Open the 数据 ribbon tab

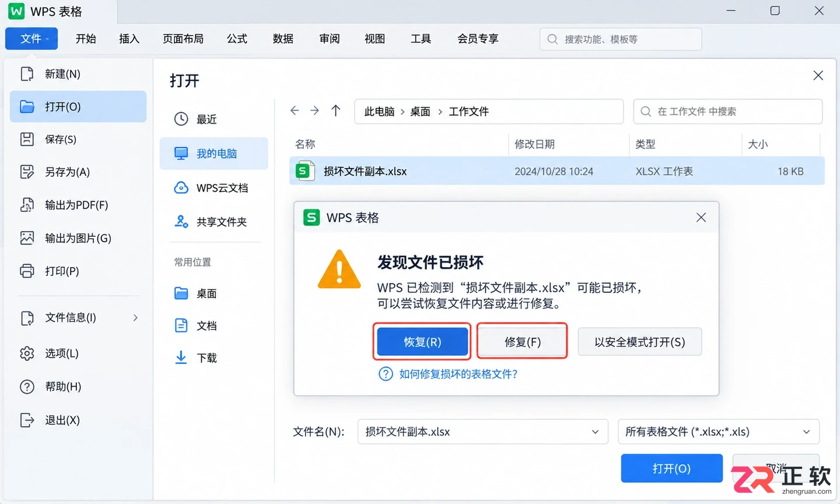click(x=283, y=38)
